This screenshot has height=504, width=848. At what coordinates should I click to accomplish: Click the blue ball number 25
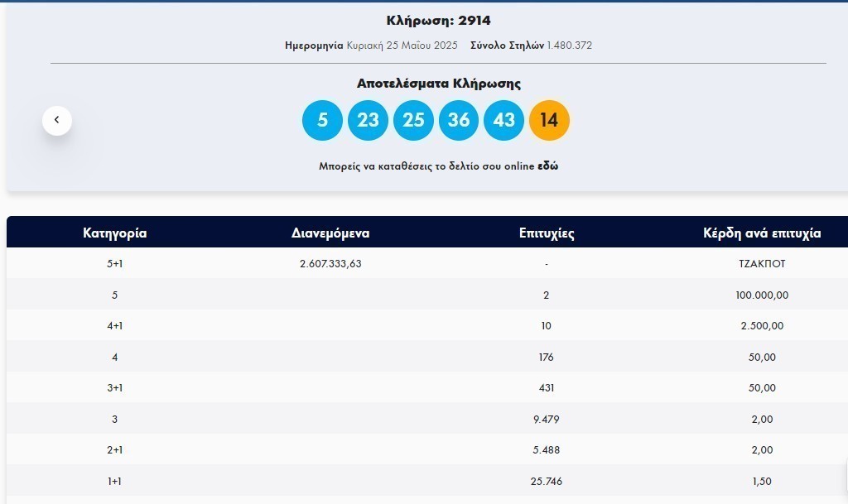point(413,120)
